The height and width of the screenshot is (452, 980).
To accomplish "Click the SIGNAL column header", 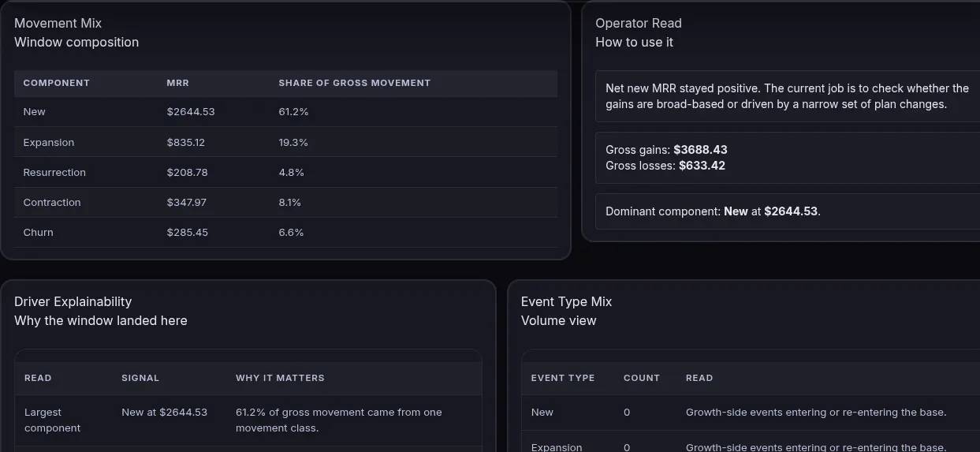I will pos(140,378).
